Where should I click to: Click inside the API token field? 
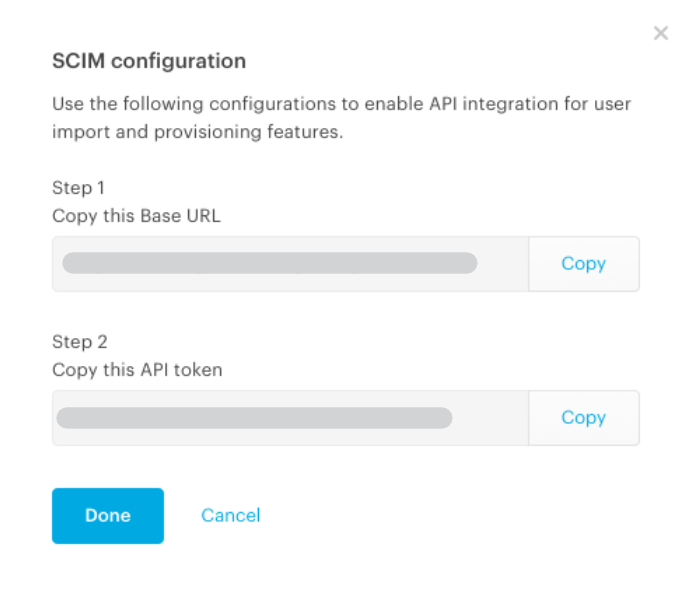tap(290, 418)
